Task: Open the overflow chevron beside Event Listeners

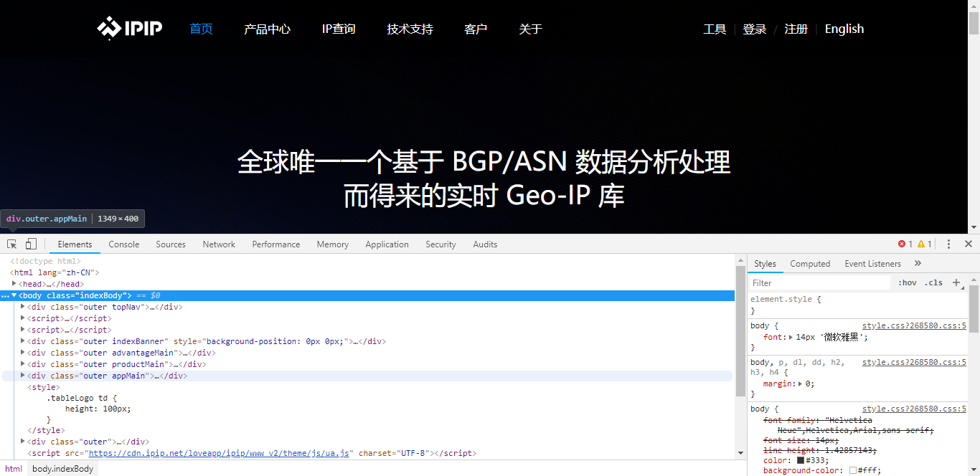Action: point(918,263)
